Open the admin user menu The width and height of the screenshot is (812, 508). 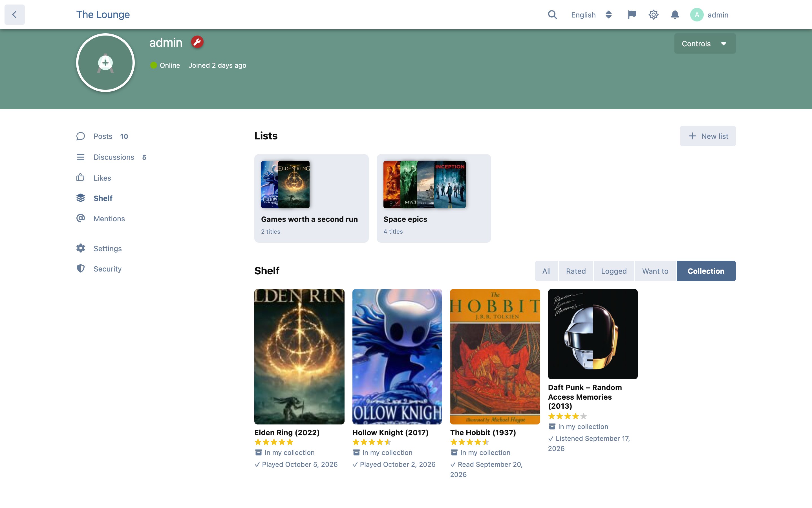709,15
